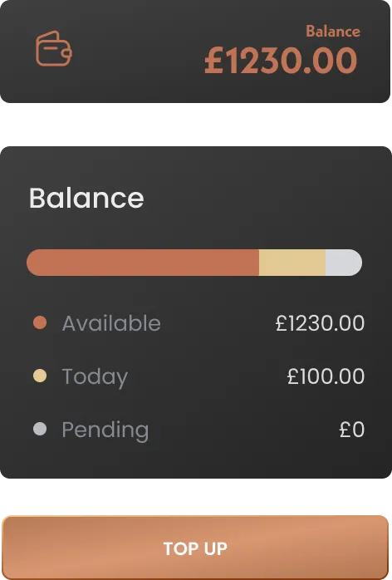Click the grey segment of the balance bar
Image resolution: width=392 pixels, height=580 pixels.
[344, 263]
